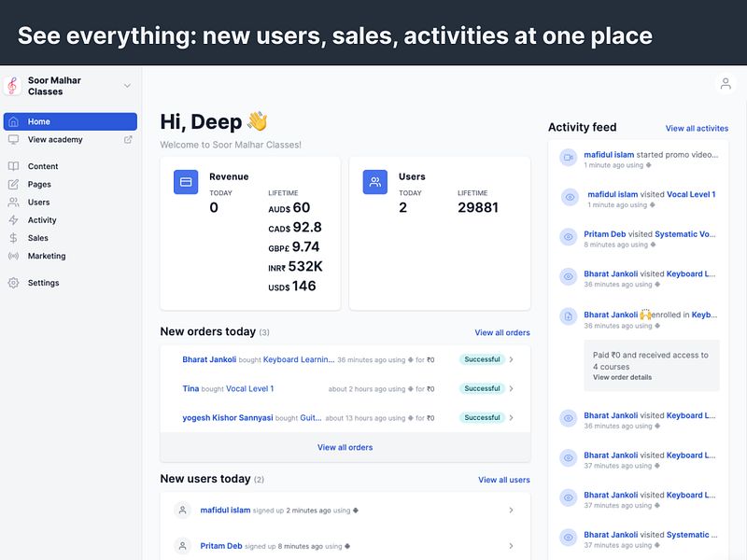Click the user profile icon at top right

(726, 84)
